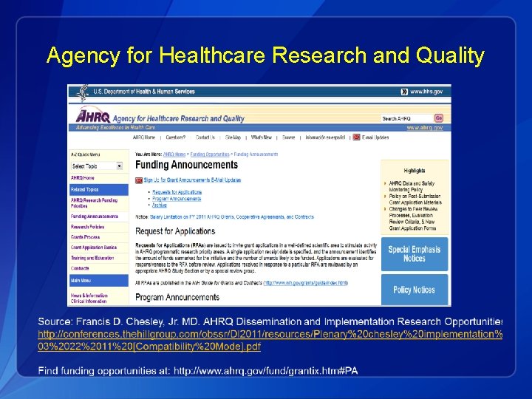532x399 pixels.
Task: Click the Program Announcements section heading
Action: 177,297
